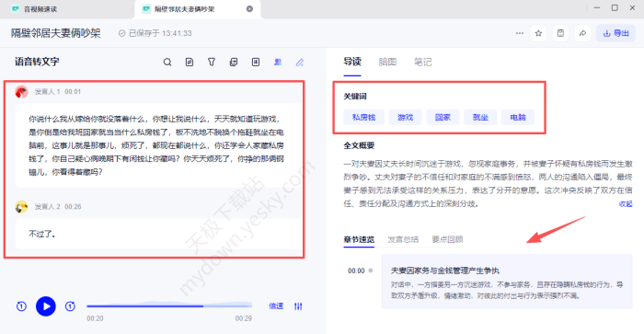The image size is (644, 334).
Task: Open the audio equalizer settings icon
Action: pyautogui.click(x=298, y=306)
